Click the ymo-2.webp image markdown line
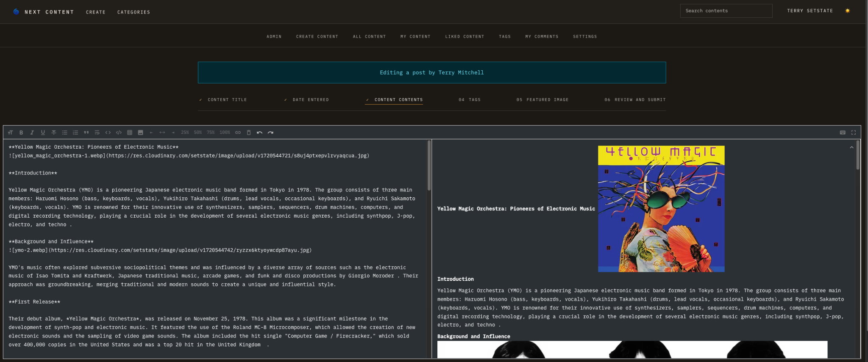The width and height of the screenshot is (868, 362). [160, 250]
